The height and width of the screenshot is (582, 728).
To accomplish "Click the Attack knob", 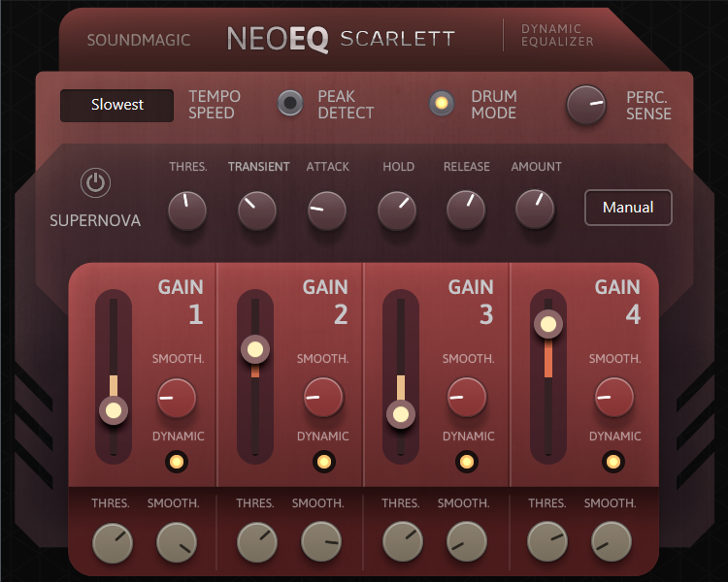I will pyautogui.click(x=327, y=210).
